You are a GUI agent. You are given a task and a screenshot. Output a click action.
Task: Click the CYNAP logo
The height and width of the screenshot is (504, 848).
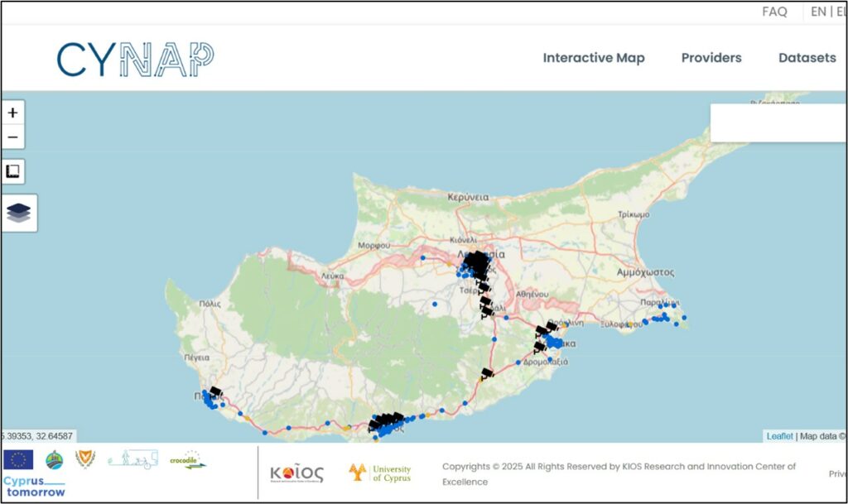pyautogui.click(x=135, y=58)
